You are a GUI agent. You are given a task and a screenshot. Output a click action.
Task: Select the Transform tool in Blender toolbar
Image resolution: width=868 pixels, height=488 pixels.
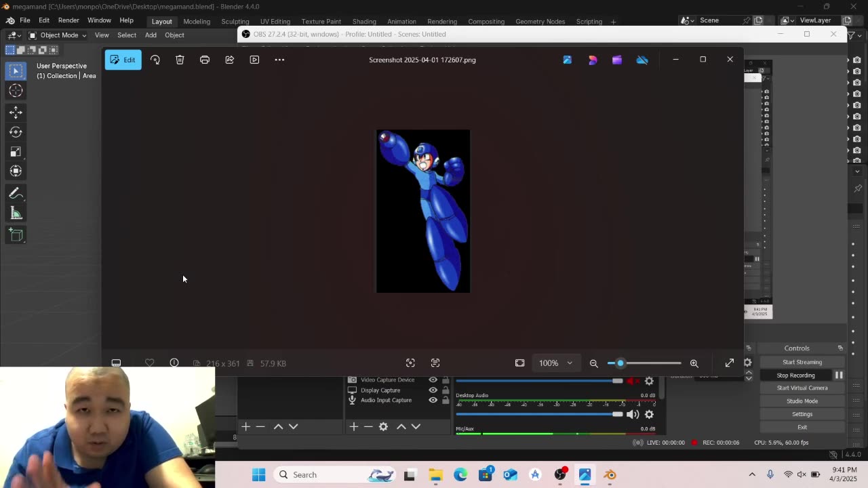pos(16,171)
